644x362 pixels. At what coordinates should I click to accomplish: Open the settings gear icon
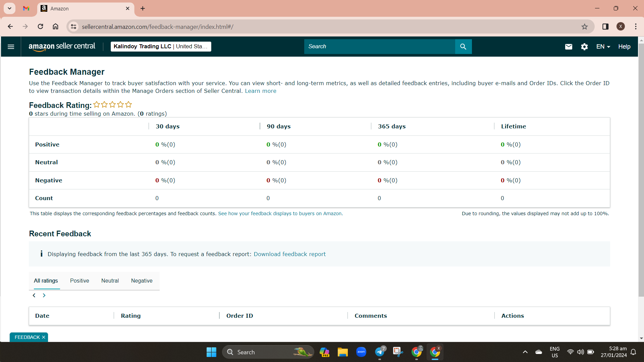coord(584,47)
